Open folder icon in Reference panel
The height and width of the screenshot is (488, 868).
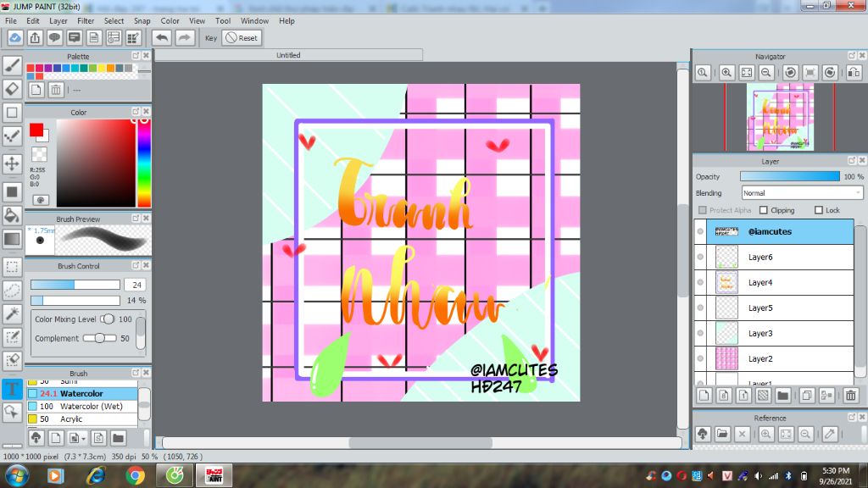pyautogui.click(x=722, y=434)
